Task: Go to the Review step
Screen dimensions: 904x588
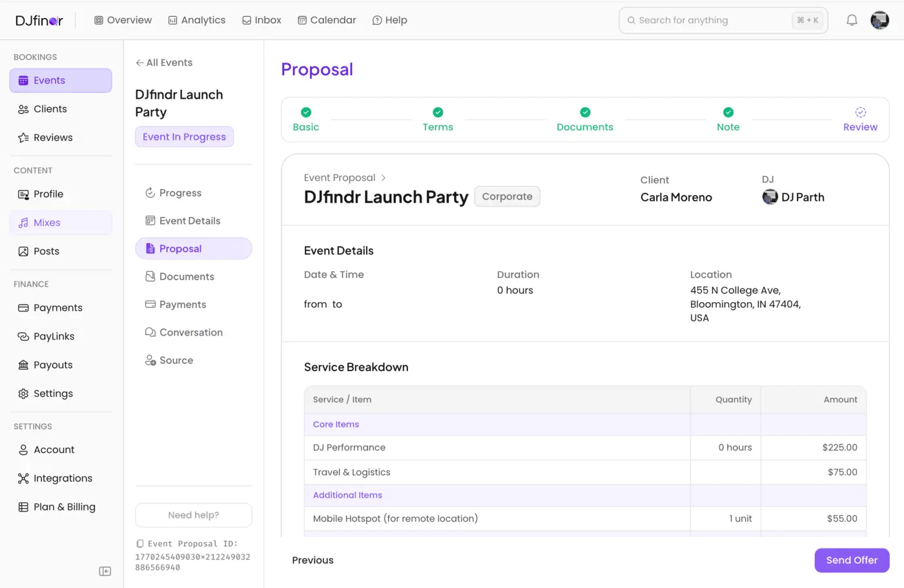Action: click(x=860, y=119)
